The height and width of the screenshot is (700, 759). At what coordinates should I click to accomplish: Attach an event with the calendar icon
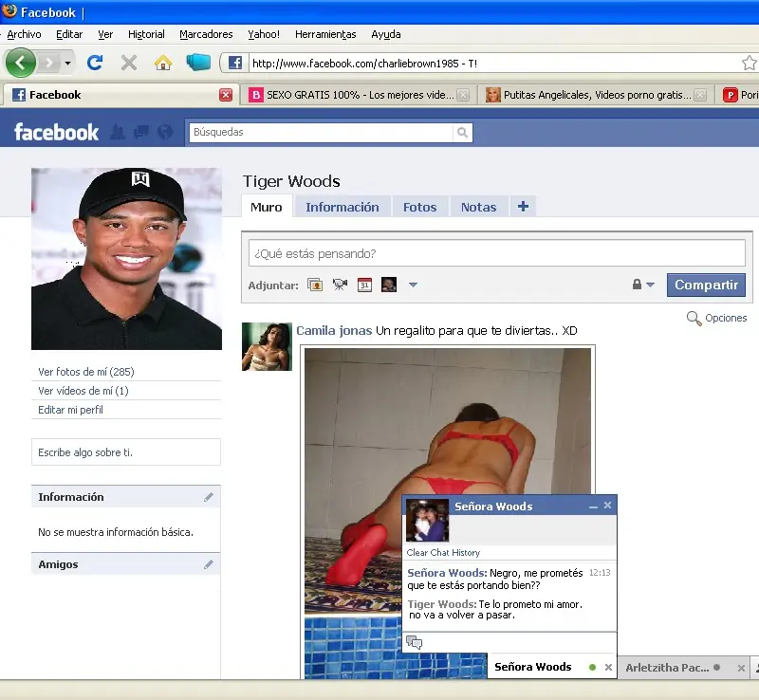(364, 285)
